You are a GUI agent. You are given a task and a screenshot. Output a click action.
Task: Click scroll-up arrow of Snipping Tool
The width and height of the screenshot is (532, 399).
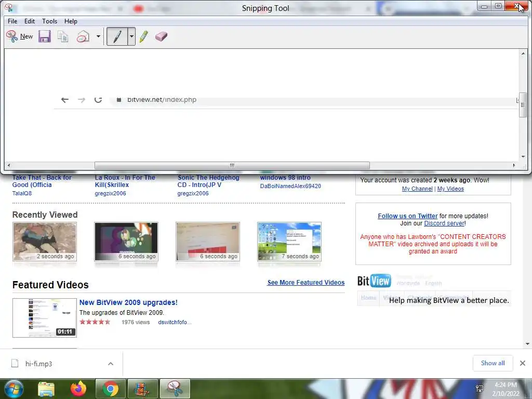523,54
